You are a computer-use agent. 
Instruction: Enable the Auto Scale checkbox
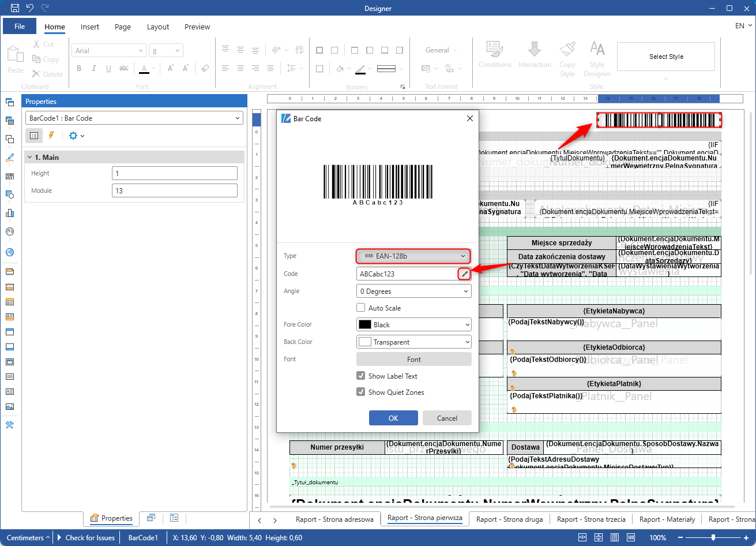(x=361, y=308)
